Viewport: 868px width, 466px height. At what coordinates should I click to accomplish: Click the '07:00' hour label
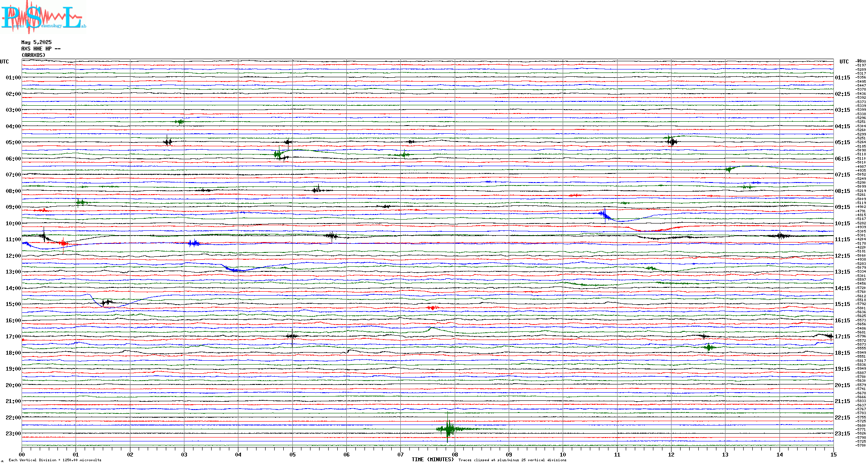[x=13, y=175]
